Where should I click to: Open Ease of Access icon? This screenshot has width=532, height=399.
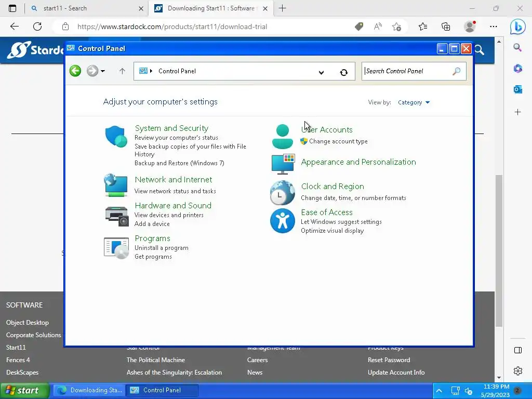click(282, 221)
